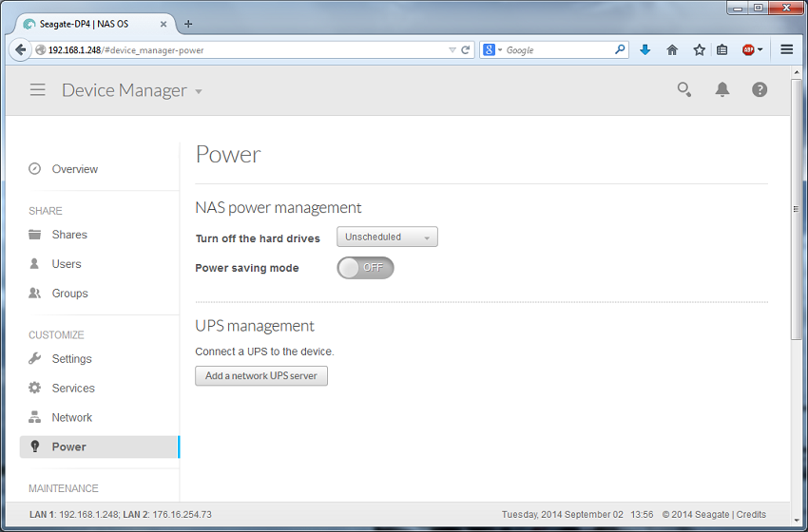The height and width of the screenshot is (532, 808).
Task: Open the Credits link in footer
Action: [x=751, y=515]
